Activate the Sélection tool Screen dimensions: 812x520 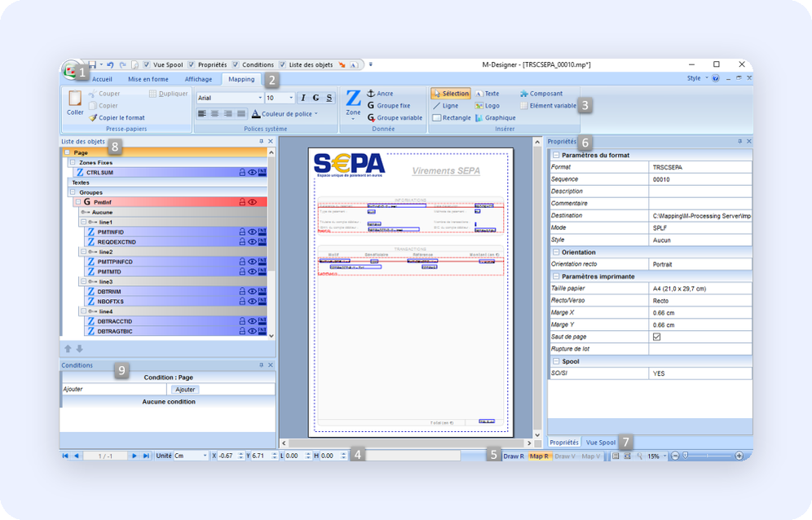point(451,93)
